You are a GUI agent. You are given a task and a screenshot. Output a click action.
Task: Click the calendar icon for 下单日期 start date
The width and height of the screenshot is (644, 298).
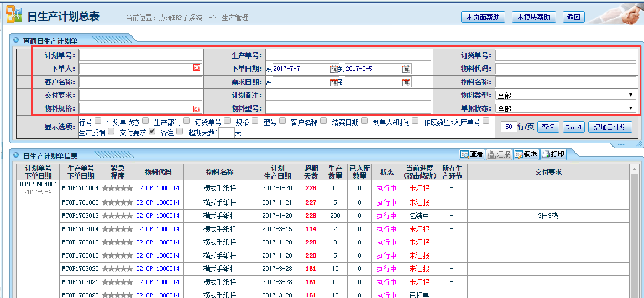coord(333,69)
